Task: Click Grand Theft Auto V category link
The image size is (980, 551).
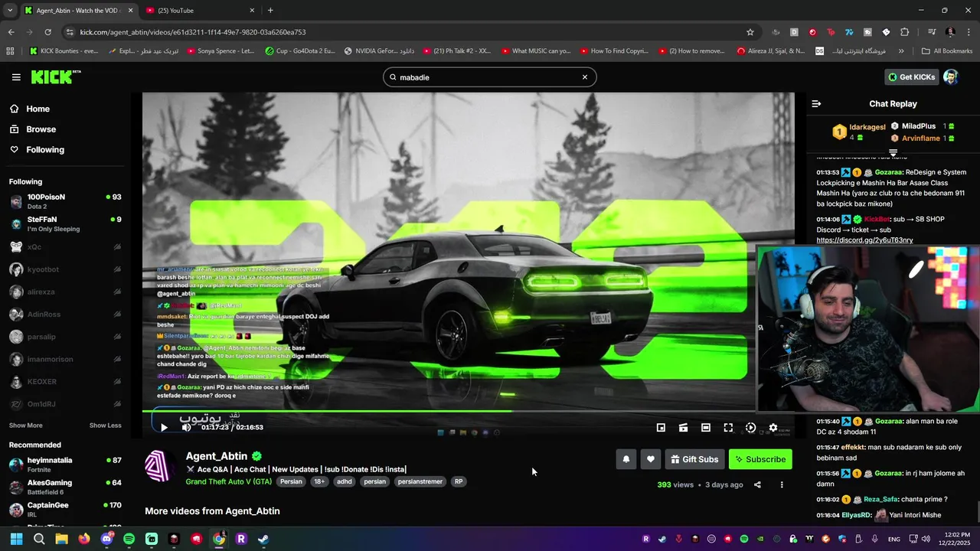Action: pyautogui.click(x=228, y=481)
